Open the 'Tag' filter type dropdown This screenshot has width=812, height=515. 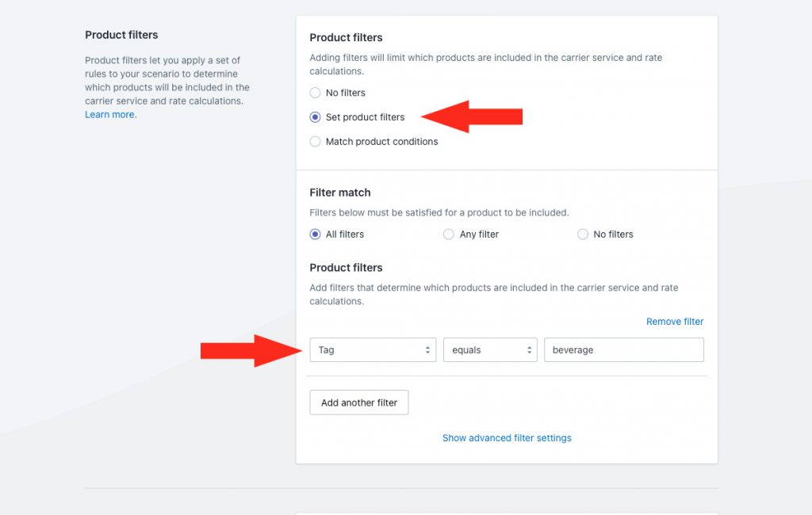[x=373, y=350]
